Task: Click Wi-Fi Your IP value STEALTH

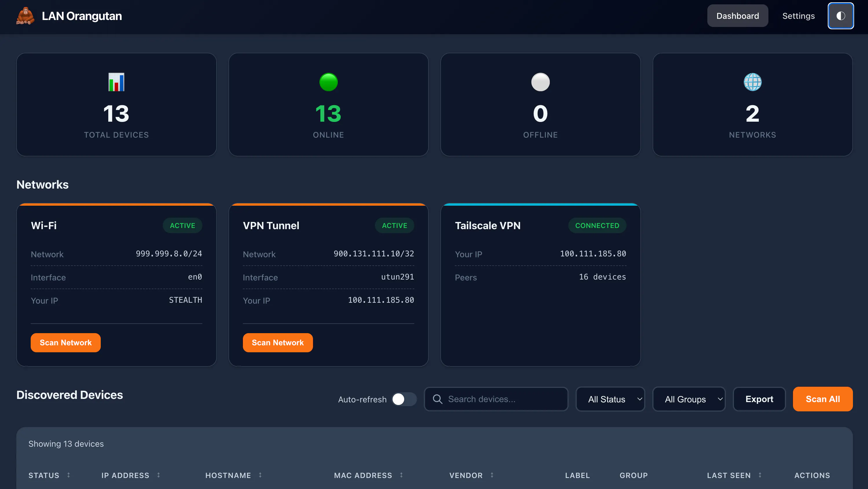Action: click(185, 300)
